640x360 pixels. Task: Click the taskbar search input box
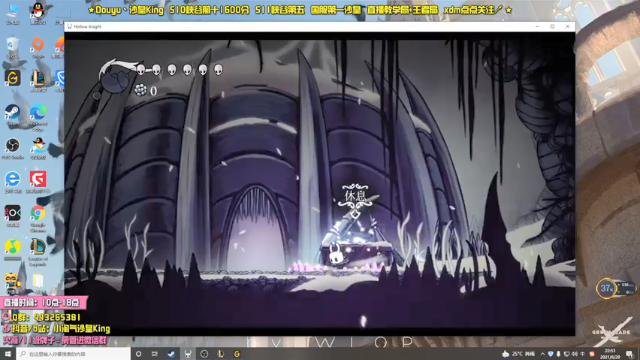pos(73,354)
